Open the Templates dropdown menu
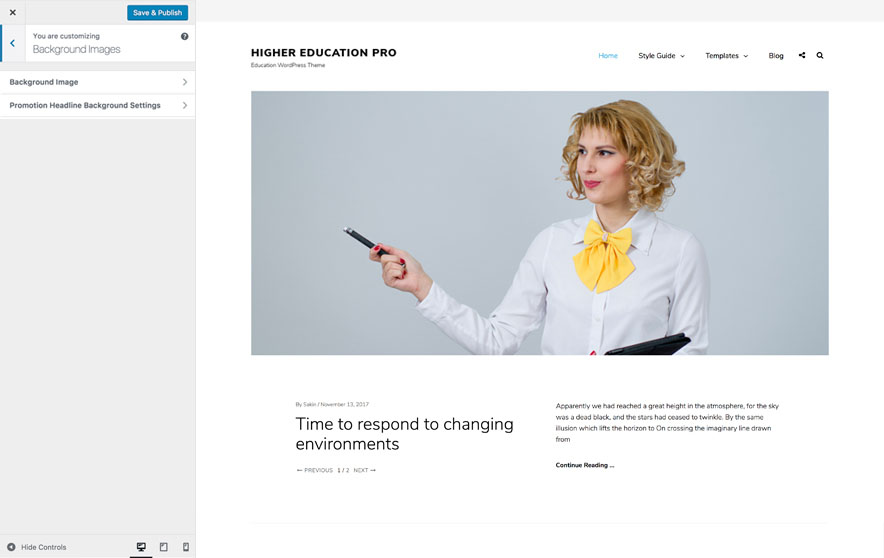884x558 pixels. tap(727, 55)
